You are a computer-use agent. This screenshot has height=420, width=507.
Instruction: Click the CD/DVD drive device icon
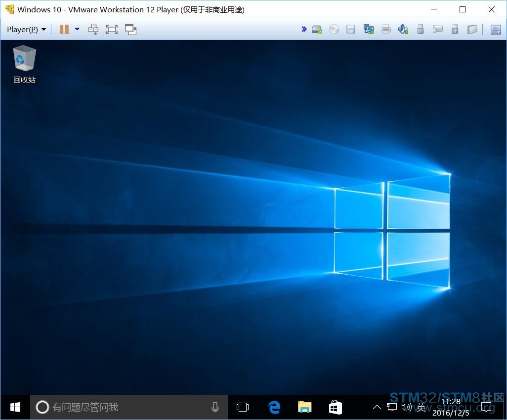334,30
